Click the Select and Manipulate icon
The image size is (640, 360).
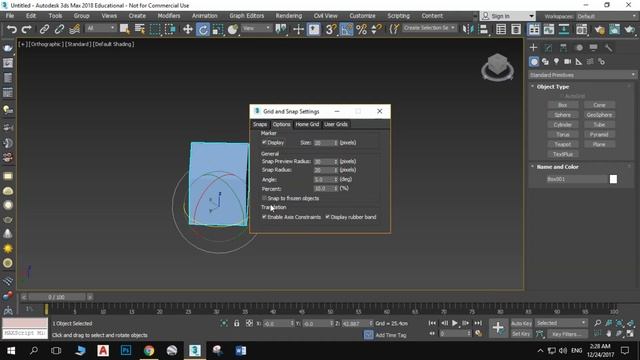(x=298, y=29)
